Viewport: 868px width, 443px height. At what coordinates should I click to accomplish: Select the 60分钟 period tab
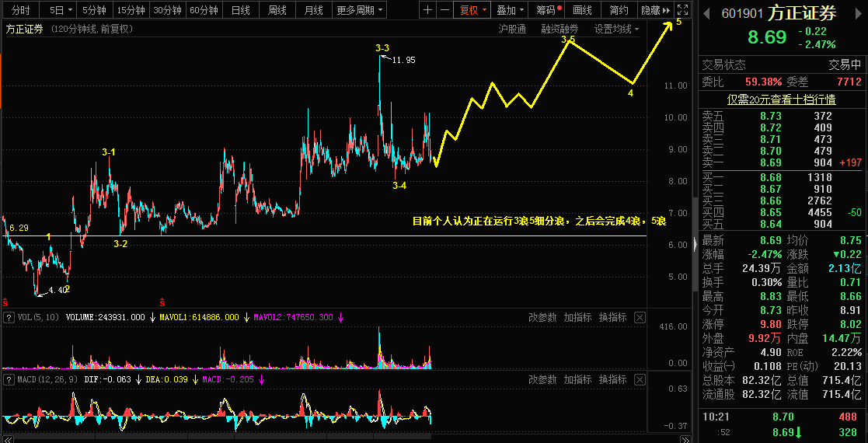204,10
